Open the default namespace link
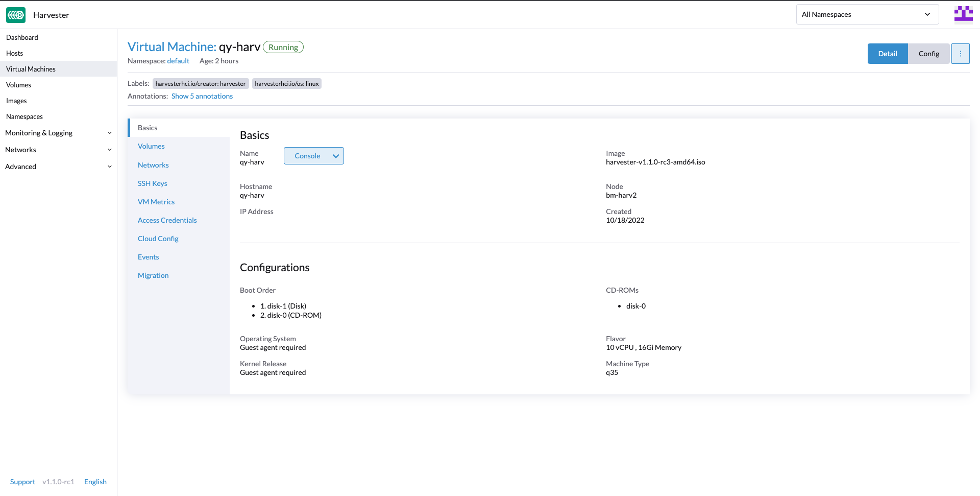980x496 pixels. (178, 61)
